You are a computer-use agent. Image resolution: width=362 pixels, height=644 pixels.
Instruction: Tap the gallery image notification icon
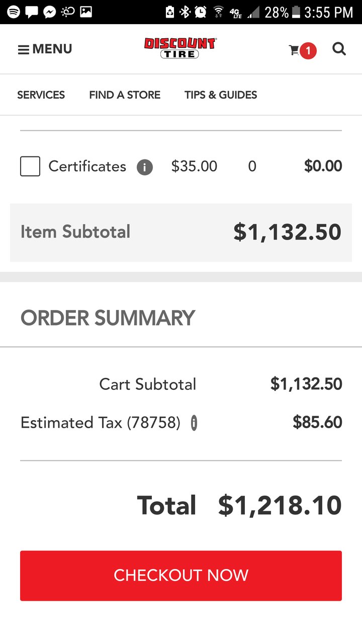coord(86,12)
